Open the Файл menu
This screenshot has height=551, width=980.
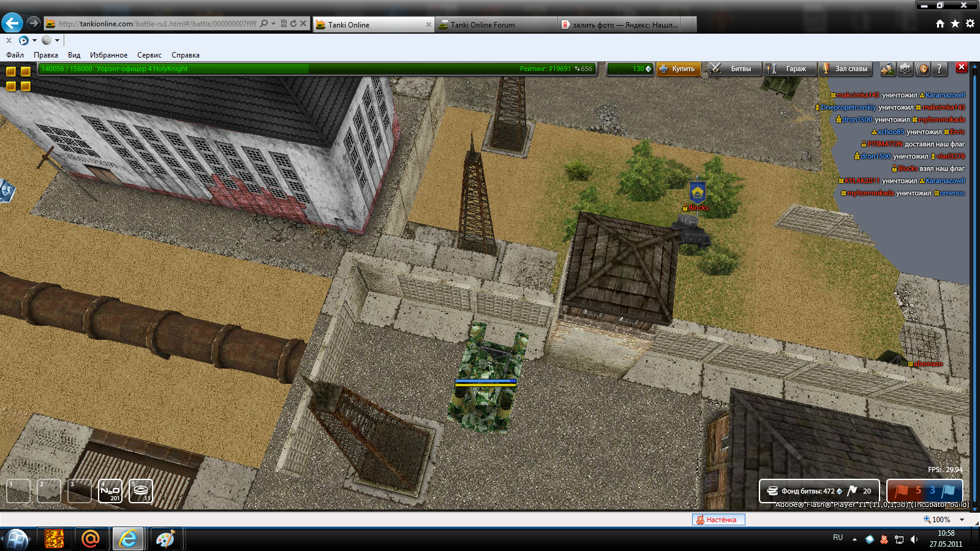click(15, 55)
